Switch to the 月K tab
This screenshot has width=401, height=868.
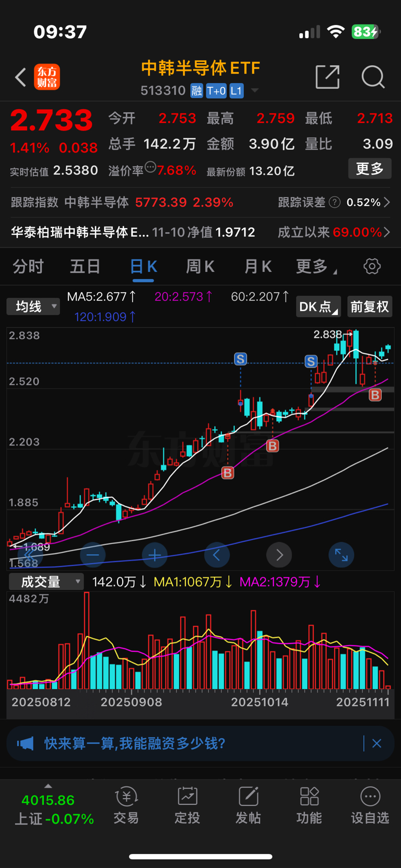point(257,267)
